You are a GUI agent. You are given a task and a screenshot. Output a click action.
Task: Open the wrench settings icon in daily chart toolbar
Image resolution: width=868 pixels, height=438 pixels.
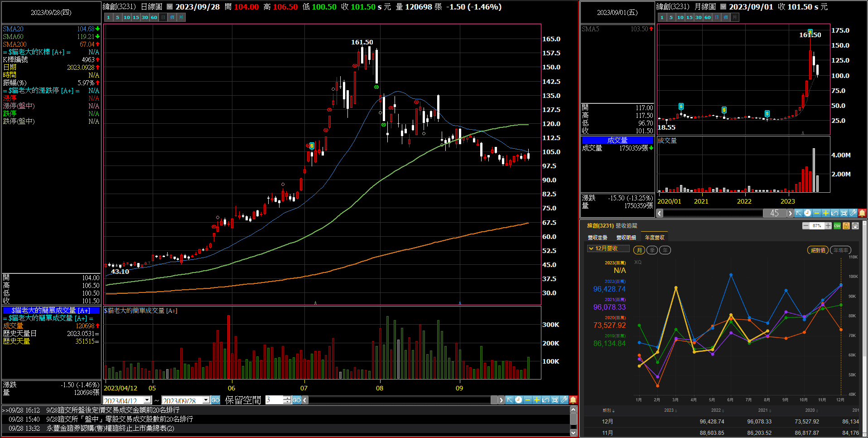coord(564,400)
